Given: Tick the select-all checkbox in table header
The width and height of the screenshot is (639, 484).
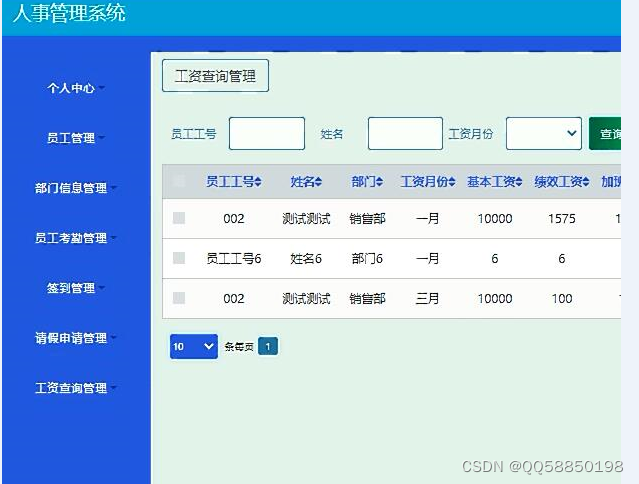Looking at the screenshot, I should click(179, 181).
